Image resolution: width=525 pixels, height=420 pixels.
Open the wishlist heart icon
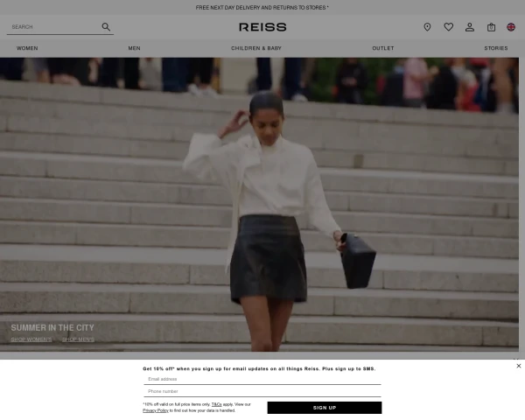(x=449, y=27)
